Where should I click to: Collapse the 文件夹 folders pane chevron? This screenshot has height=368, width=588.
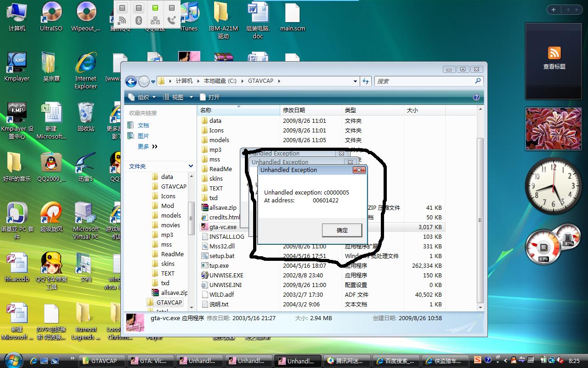coord(191,166)
